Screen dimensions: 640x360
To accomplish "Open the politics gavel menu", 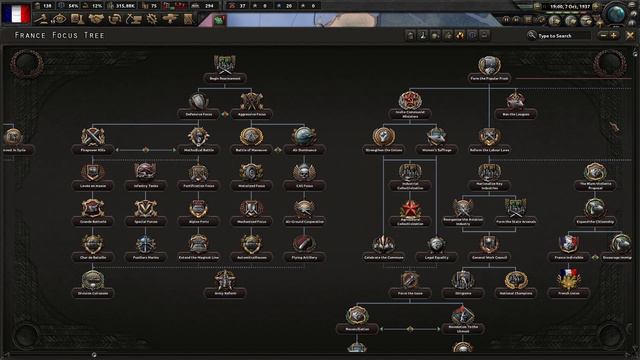I will point(41,19).
